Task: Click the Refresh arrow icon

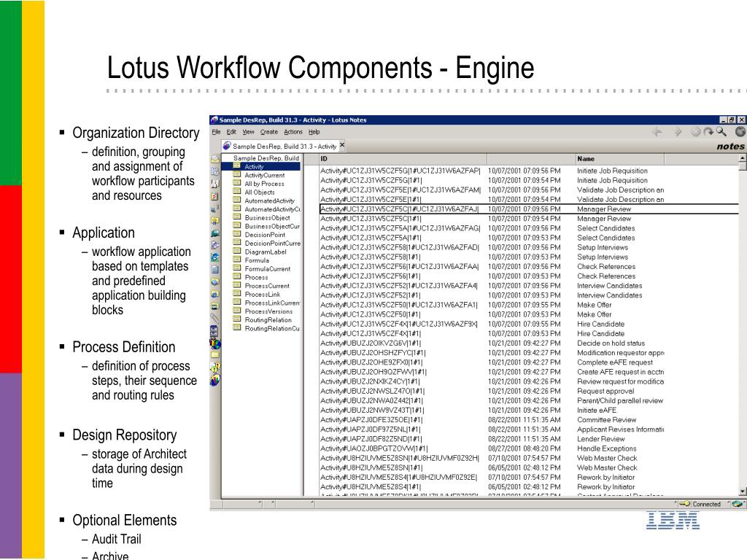Action: click(x=708, y=132)
